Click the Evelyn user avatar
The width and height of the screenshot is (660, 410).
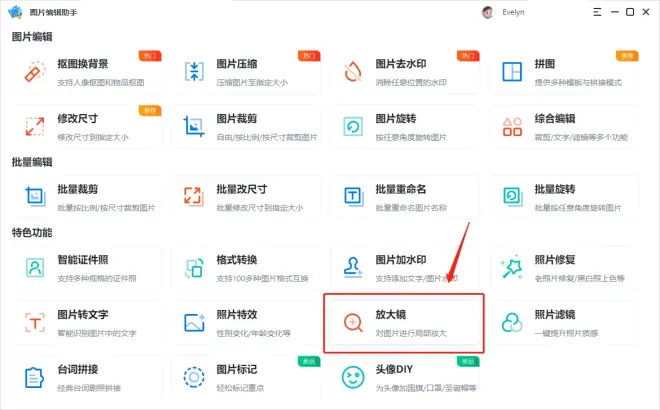(486, 12)
